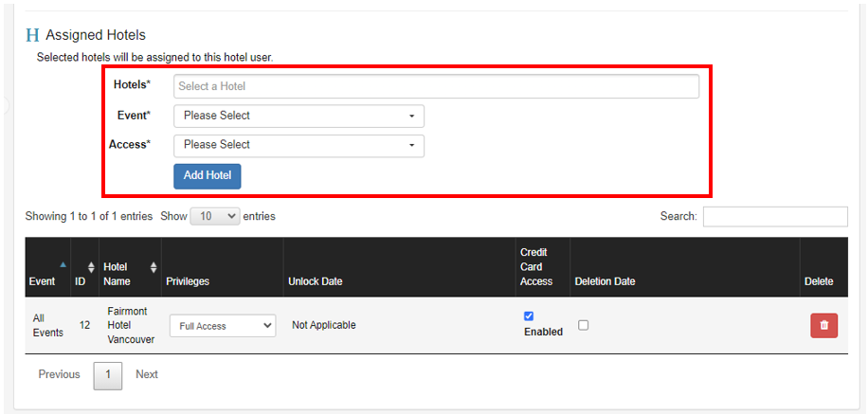Click the Add Hotel button
The image size is (868, 415).
207,176
